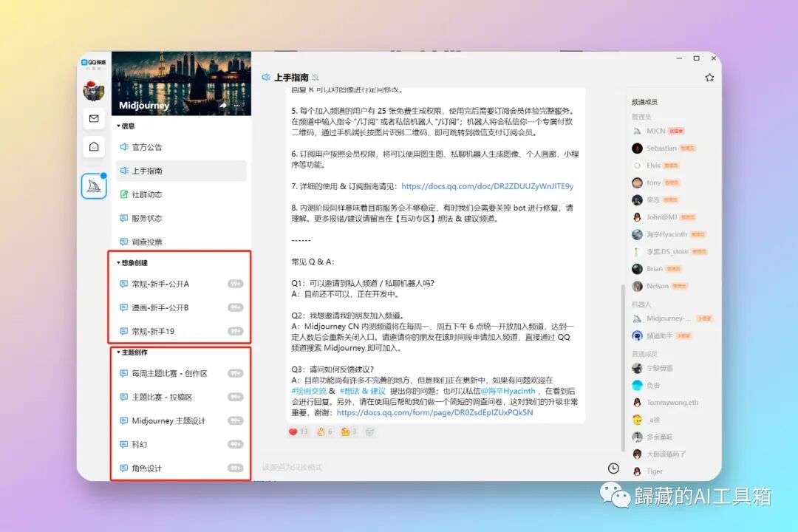Screen dimensions: 798x532
Task: Open the 常规-新手19 channel
Action: [x=181, y=332]
